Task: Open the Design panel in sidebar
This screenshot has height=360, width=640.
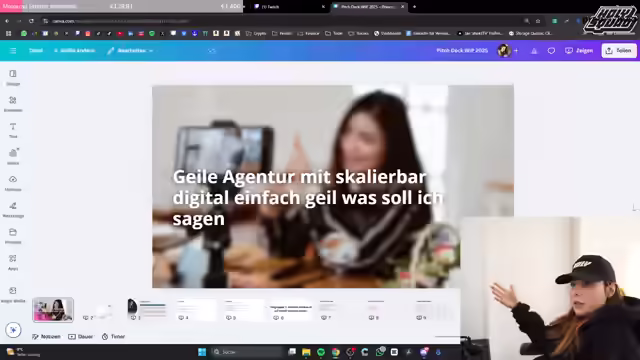Action: (x=13, y=78)
